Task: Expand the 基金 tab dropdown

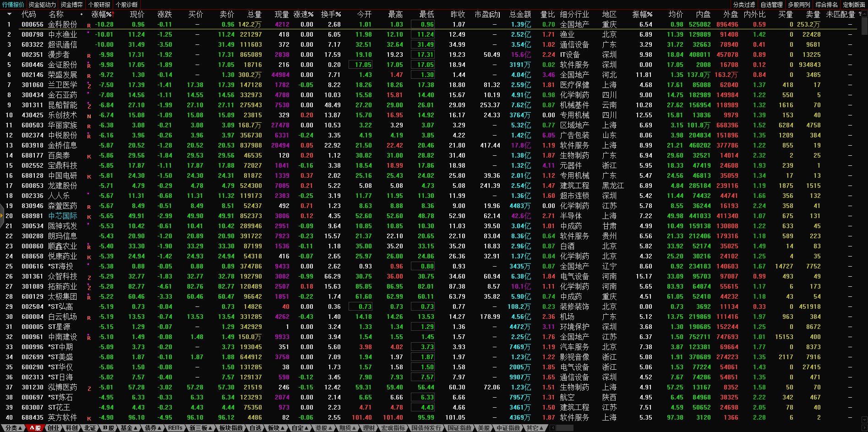Action: pos(129,428)
